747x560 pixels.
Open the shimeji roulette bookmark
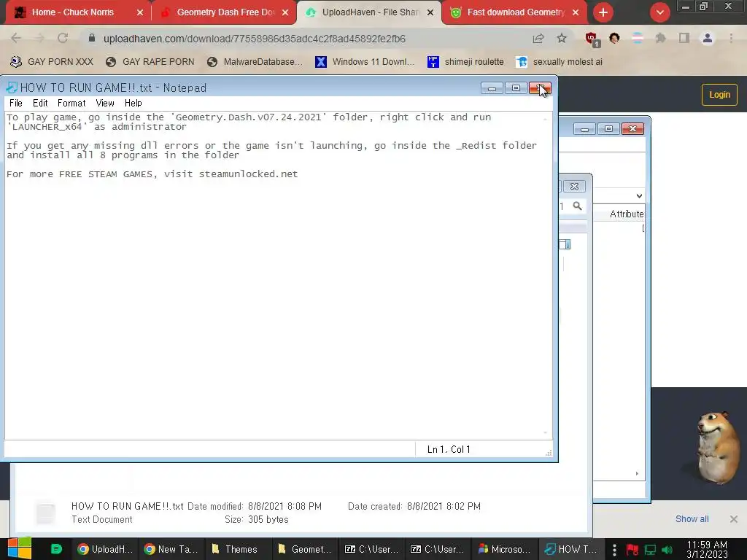click(465, 62)
